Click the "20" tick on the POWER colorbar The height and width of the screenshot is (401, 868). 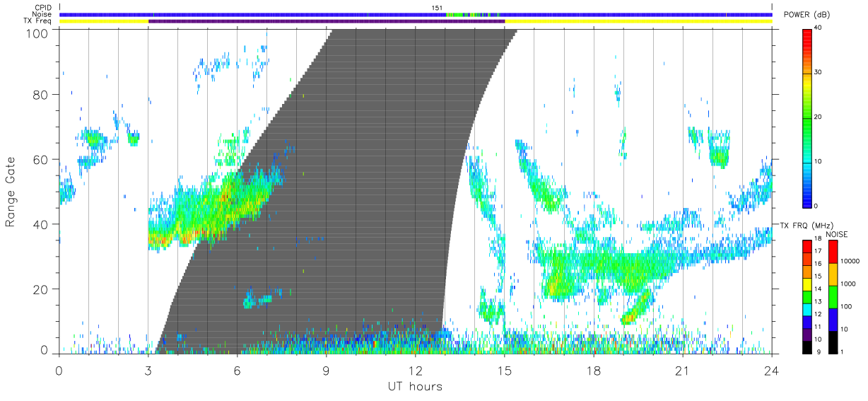click(819, 117)
